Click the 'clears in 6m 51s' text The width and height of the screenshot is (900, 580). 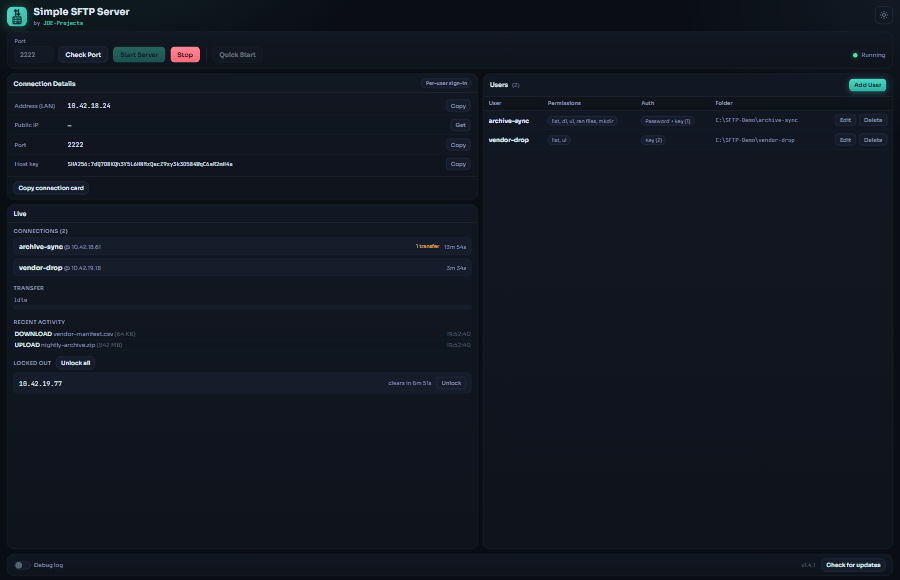pyautogui.click(x=409, y=383)
